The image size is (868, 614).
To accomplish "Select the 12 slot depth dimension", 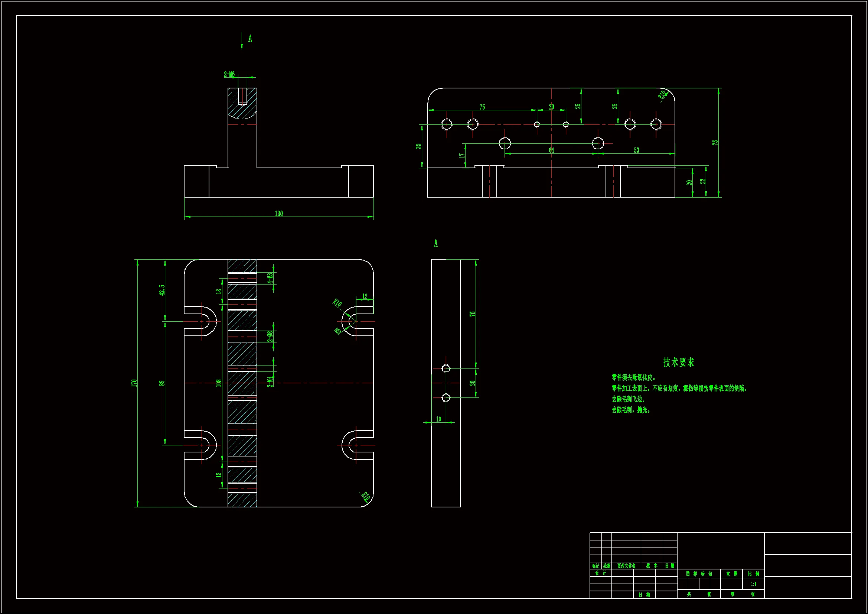I will (365, 296).
